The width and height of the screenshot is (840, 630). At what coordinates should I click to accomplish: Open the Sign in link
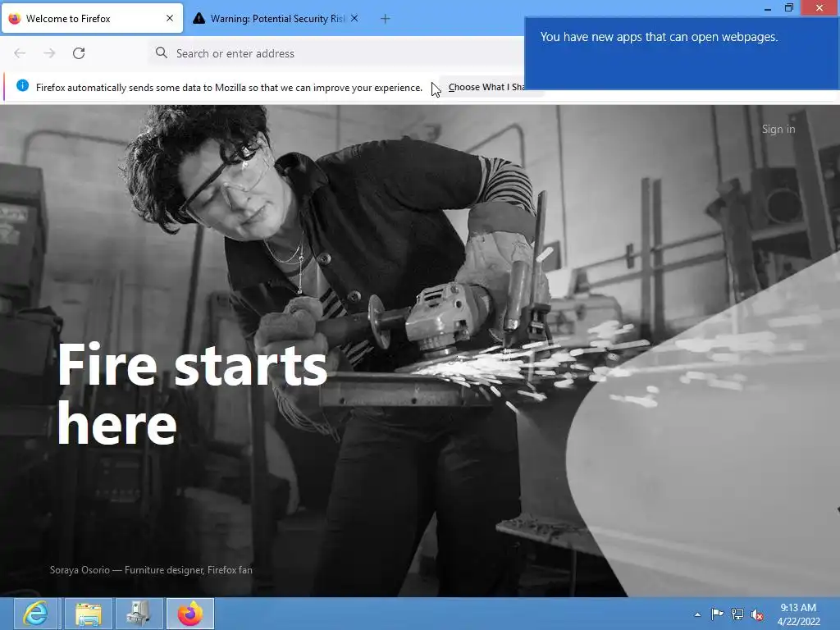click(x=778, y=129)
